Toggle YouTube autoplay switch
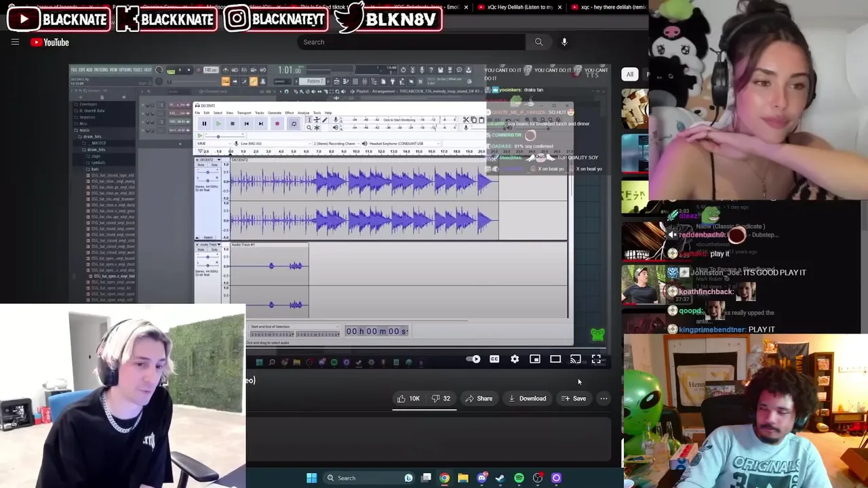 point(473,359)
